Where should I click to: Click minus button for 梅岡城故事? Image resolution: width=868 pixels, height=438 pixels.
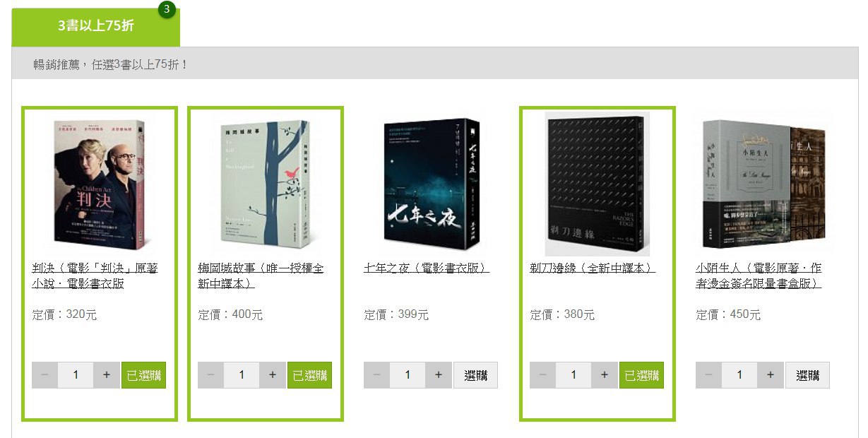coord(210,375)
